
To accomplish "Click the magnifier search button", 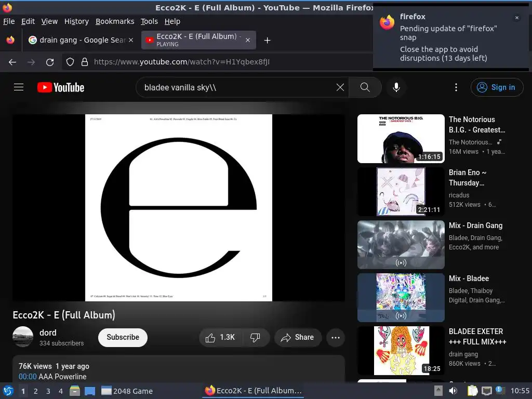I will (x=365, y=87).
